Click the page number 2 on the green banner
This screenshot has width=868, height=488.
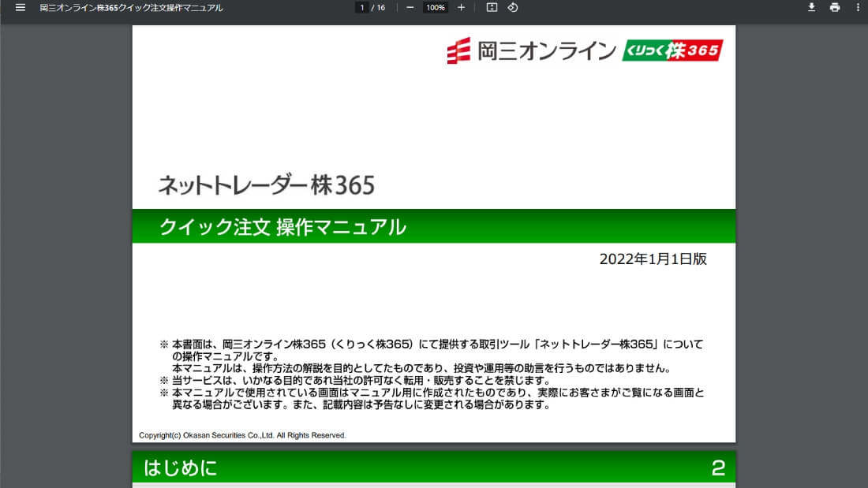[x=718, y=468]
